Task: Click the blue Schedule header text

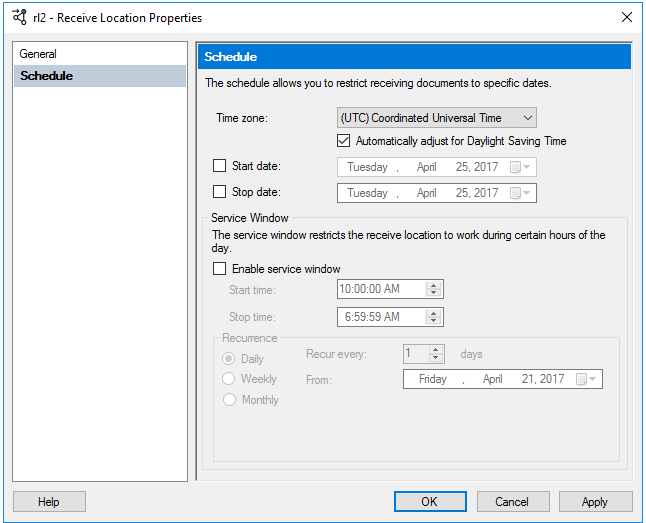Action: [231, 57]
